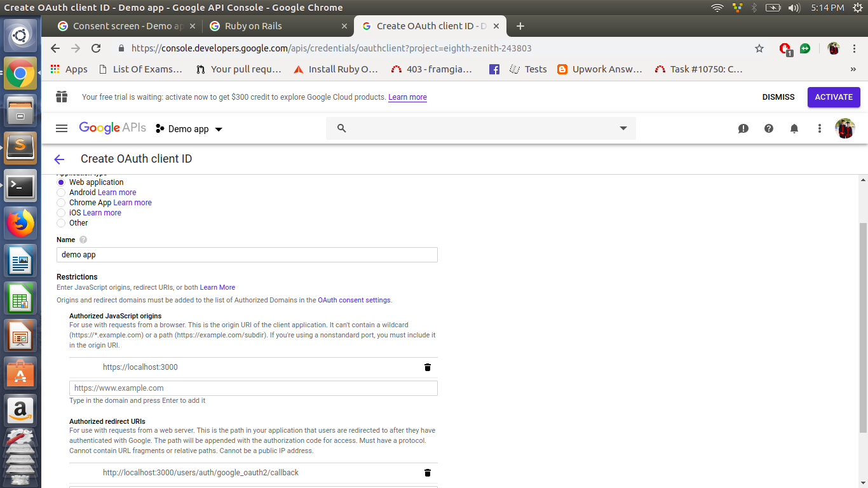868x488 pixels.
Task: Open the help question mark icon
Action: click(x=769, y=128)
